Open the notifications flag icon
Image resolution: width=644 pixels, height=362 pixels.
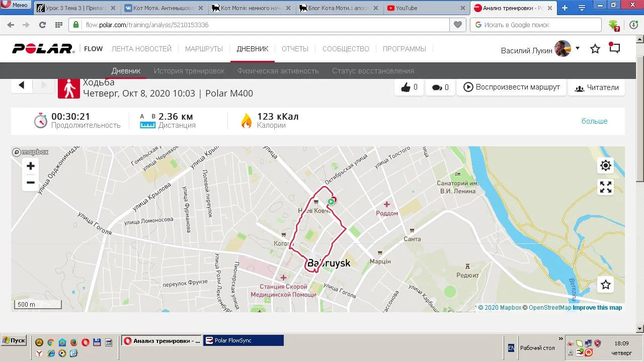(614, 48)
